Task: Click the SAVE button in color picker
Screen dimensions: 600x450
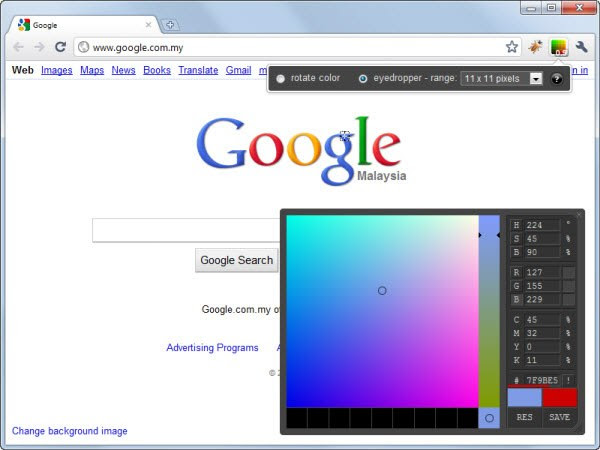Action: click(x=559, y=417)
